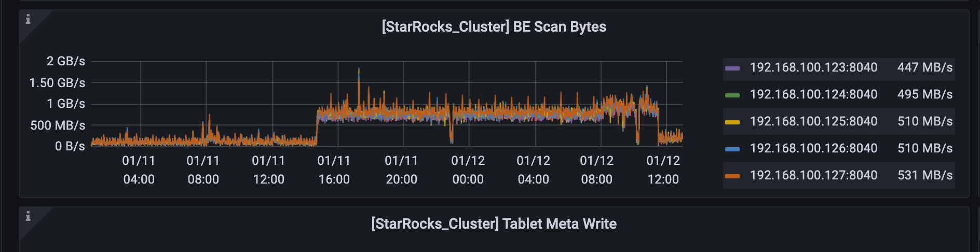
Task: Toggle the 192.168.100.123:8040 series in the legend
Action: (813, 67)
